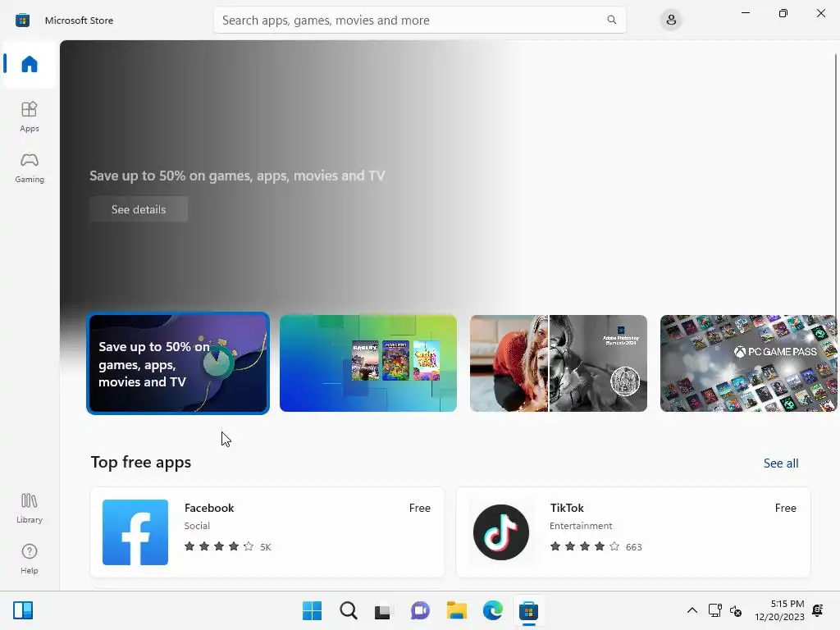The image size is (840, 630).
Task: Click the Microsoft Store taskbar icon
Action: pyautogui.click(x=528, y=610)
